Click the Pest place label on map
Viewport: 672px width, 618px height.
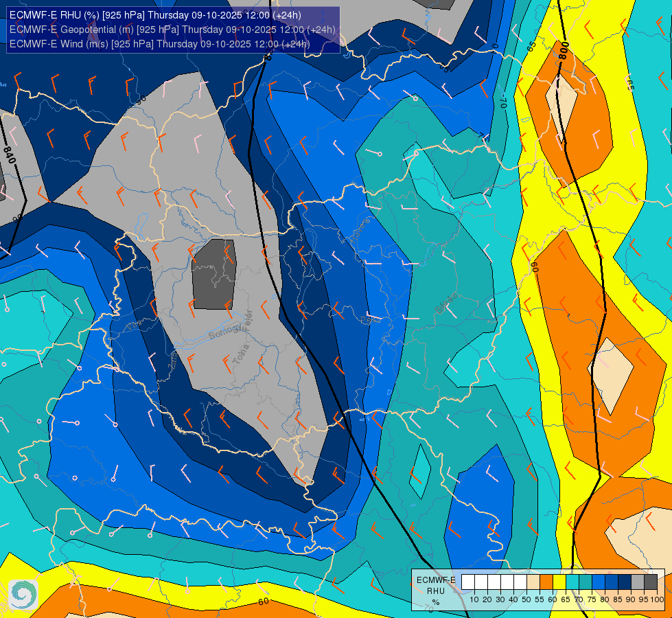(x=370, y=320)
